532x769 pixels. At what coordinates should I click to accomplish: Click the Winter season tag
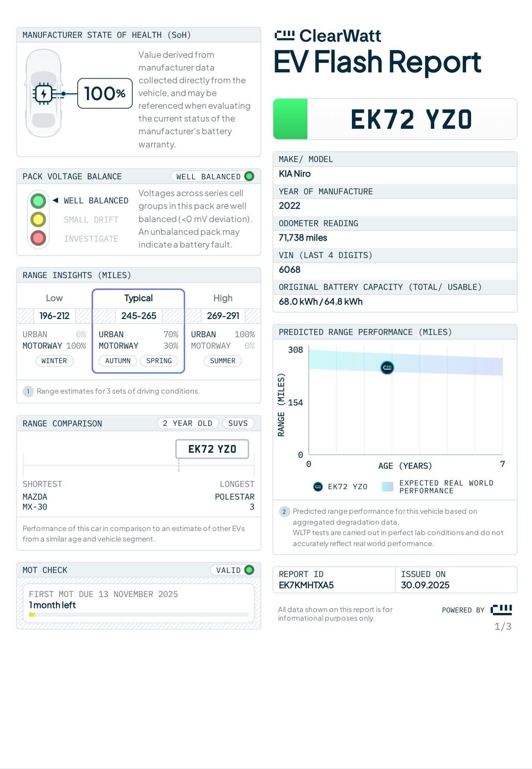54,361
